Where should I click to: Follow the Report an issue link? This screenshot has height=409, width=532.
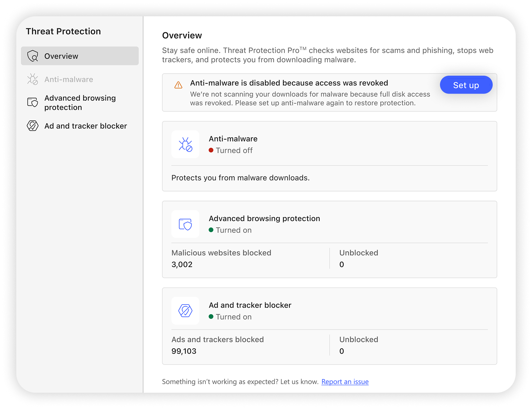345,382
